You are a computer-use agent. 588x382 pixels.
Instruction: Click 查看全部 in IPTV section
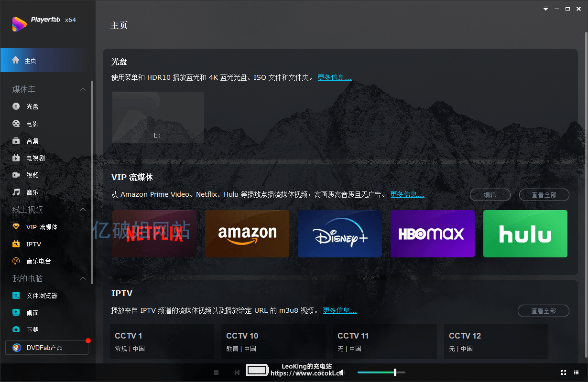(544, 311)
